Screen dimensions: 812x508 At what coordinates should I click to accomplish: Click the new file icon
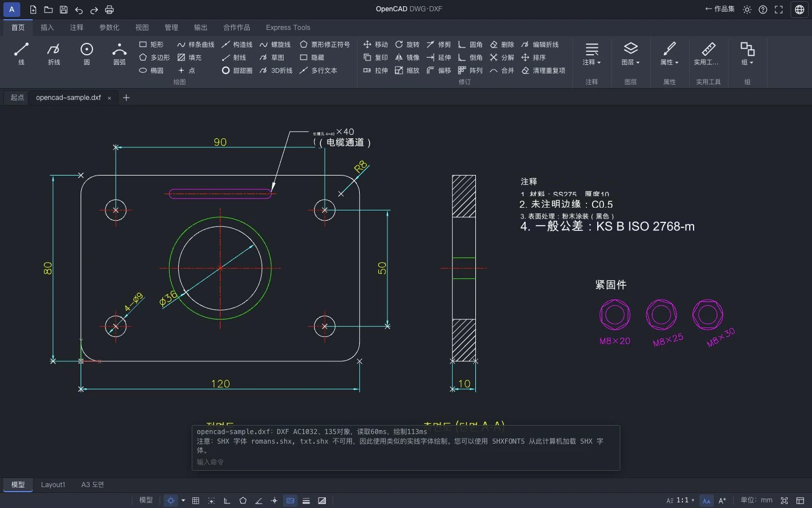[x=33, y=10]
